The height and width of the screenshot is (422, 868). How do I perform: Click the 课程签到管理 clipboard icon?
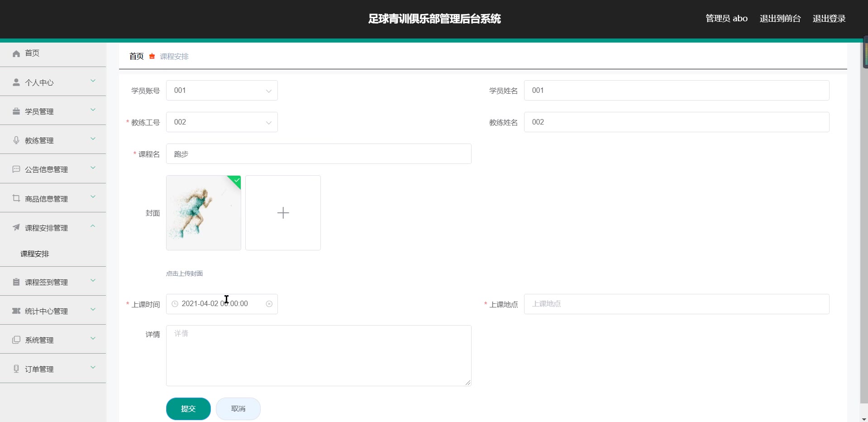[16, 282]
